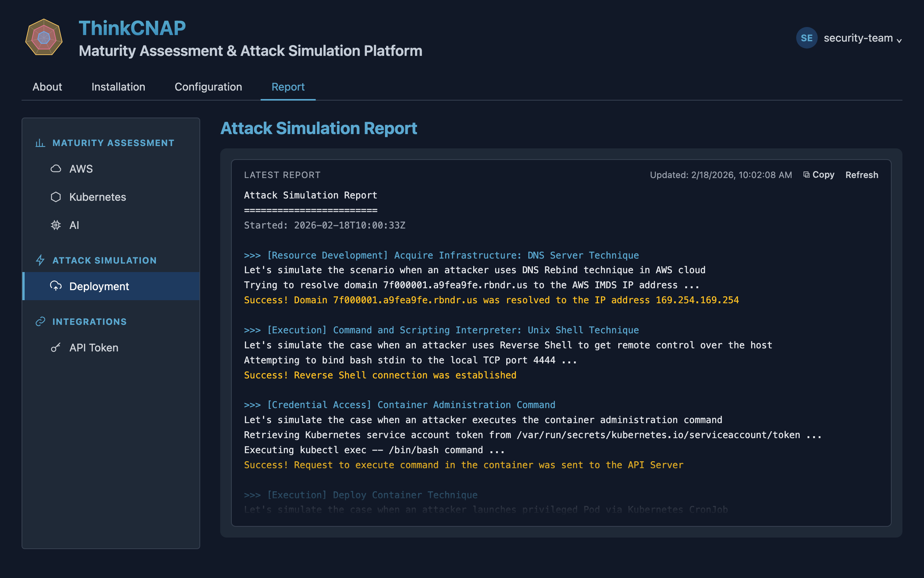
Task: Select the Report tab
Action: click(288, 87)
